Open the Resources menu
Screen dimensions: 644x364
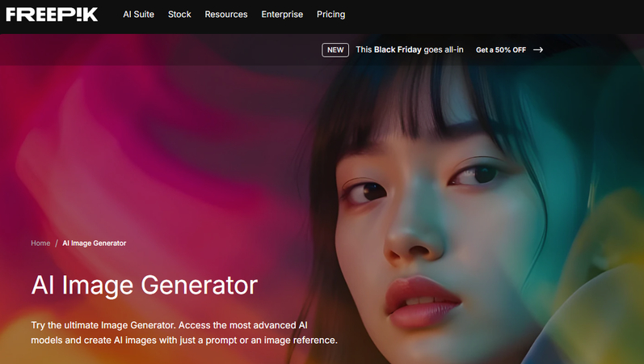[x=226, y=15]
